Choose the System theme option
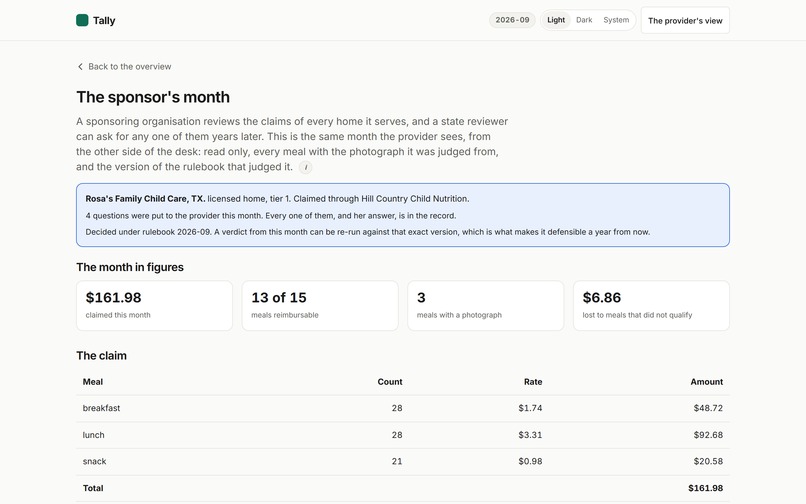 coord(616,20)
